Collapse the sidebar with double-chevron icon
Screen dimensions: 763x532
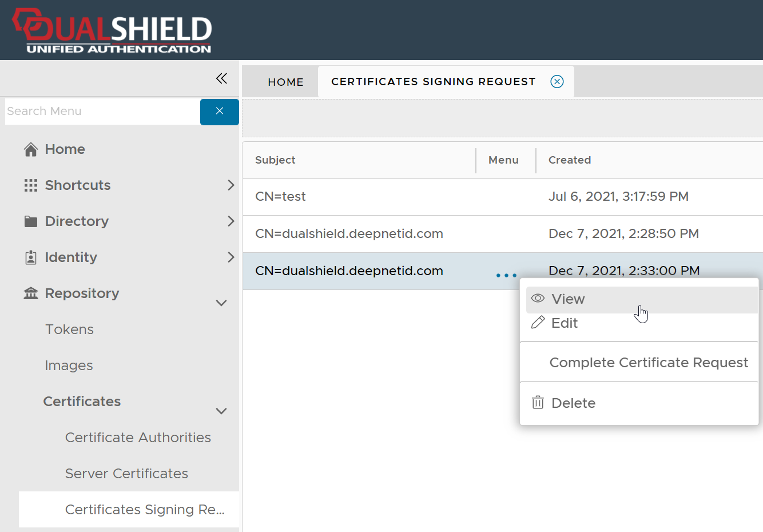221,78
